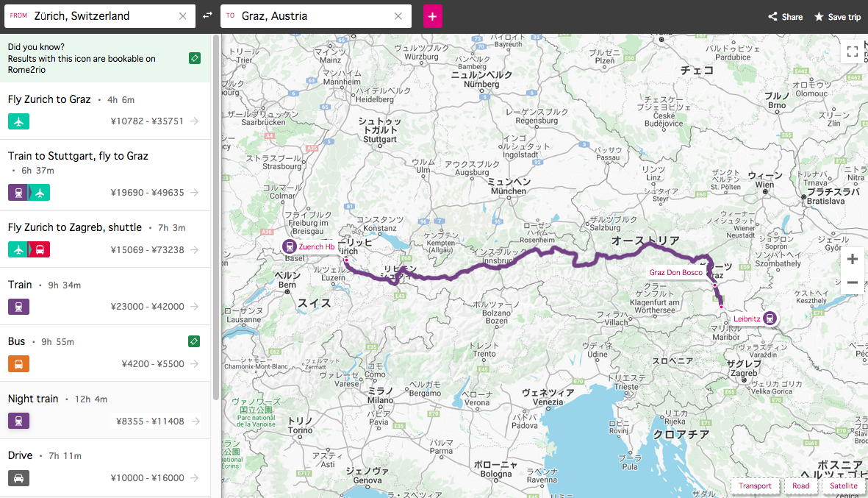Open arrow for ¥10000 - ¥16000 fare
The height and width of the screenshot is (498, 868).
pyautogui.click(x=194, y=477)
